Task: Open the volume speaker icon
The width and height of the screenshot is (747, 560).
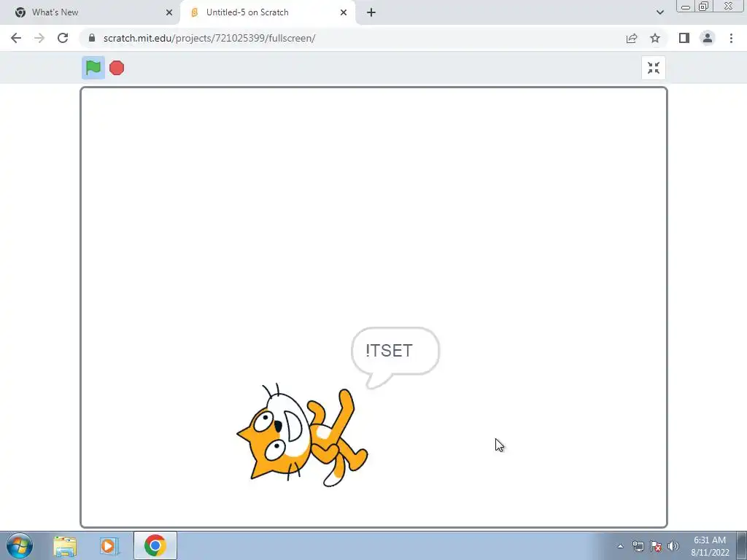Action: coord(673,546)
